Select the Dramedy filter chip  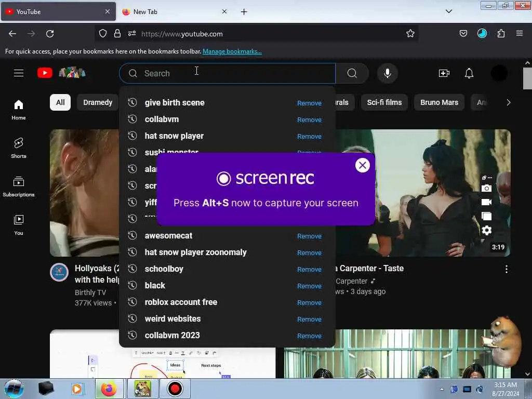98,102
